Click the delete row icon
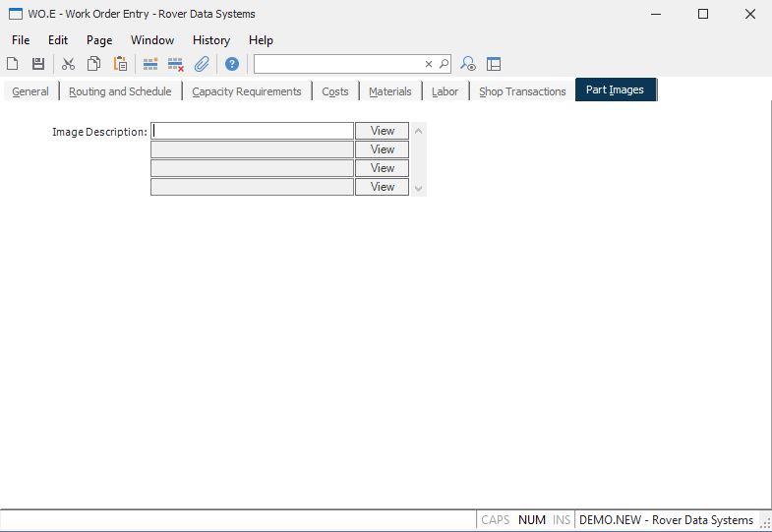772x532 pixels. [176, 64]
